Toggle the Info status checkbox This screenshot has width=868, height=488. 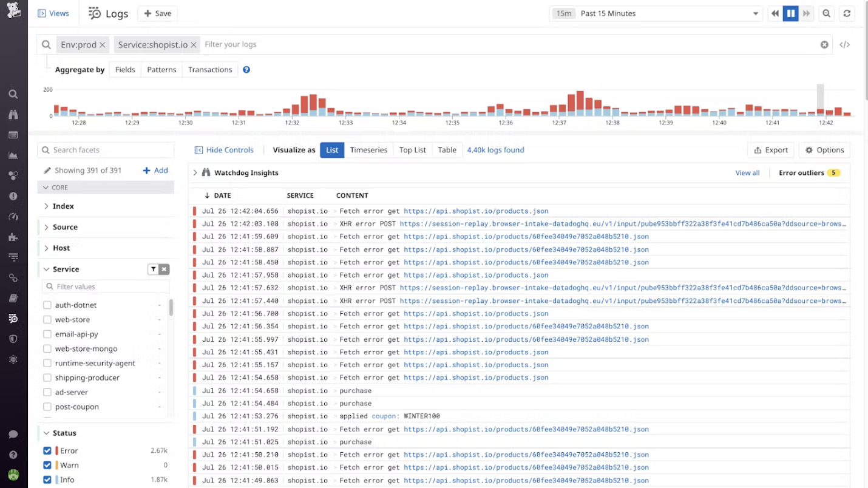47,480
